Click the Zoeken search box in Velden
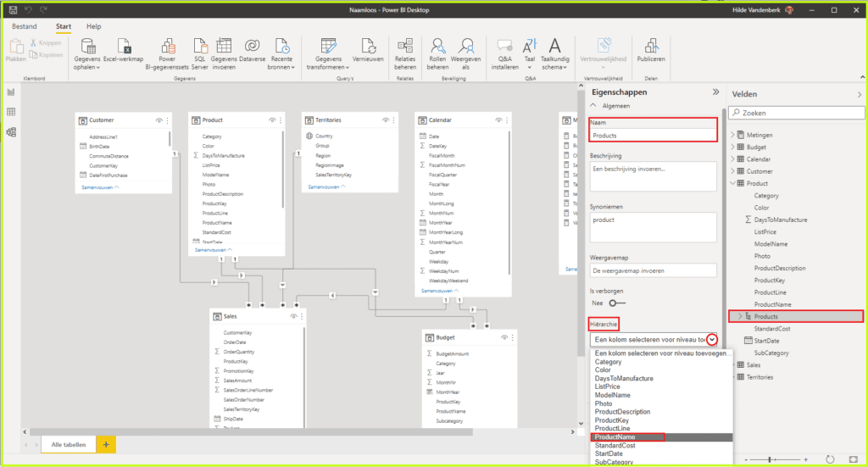 [796, 113]
